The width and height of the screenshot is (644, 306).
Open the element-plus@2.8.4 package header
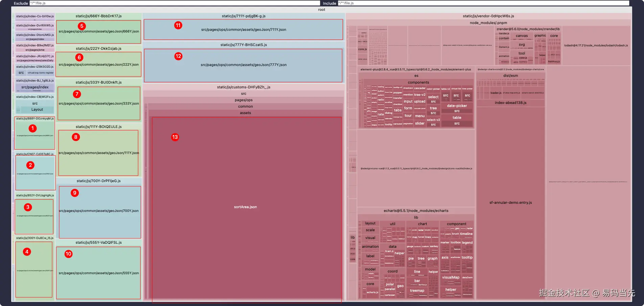(x=416, y=69)
